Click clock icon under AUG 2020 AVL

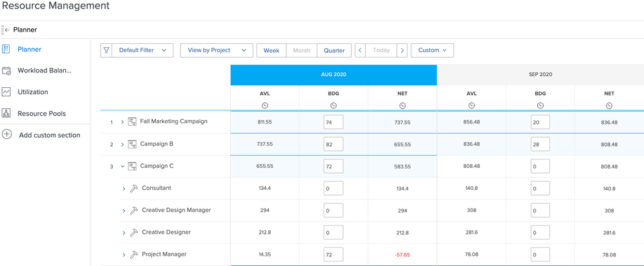265,105
